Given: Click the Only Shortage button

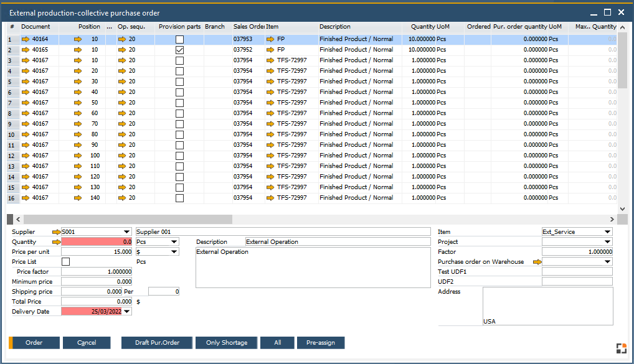Looking at the screenshot, I should pos(226,343).
